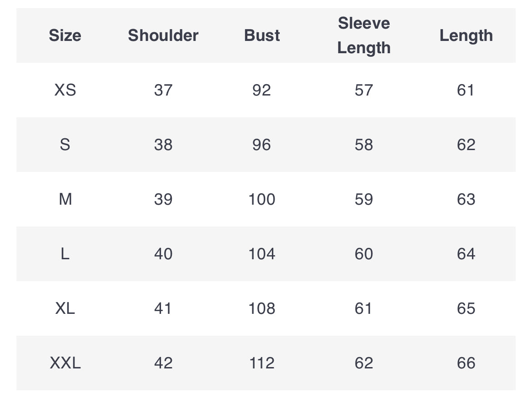
Task: Select the M size row label
Action: 65,199
